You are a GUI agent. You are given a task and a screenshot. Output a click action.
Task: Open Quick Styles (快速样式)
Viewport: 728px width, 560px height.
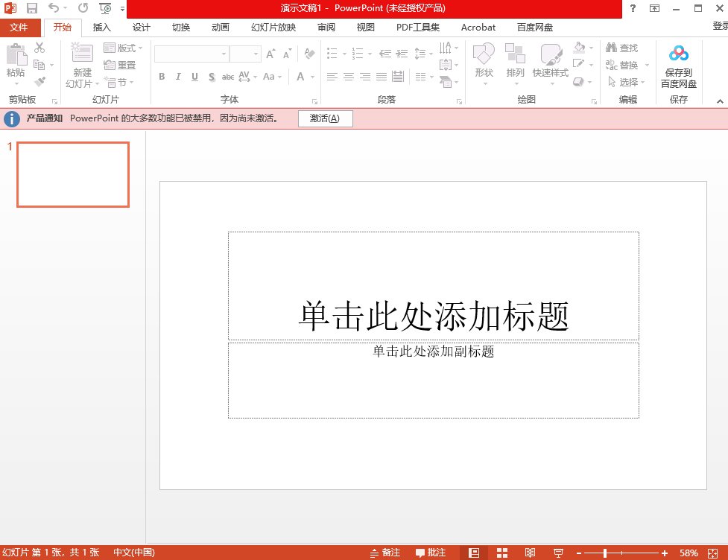pyautogui.click(x=551, y=63)
